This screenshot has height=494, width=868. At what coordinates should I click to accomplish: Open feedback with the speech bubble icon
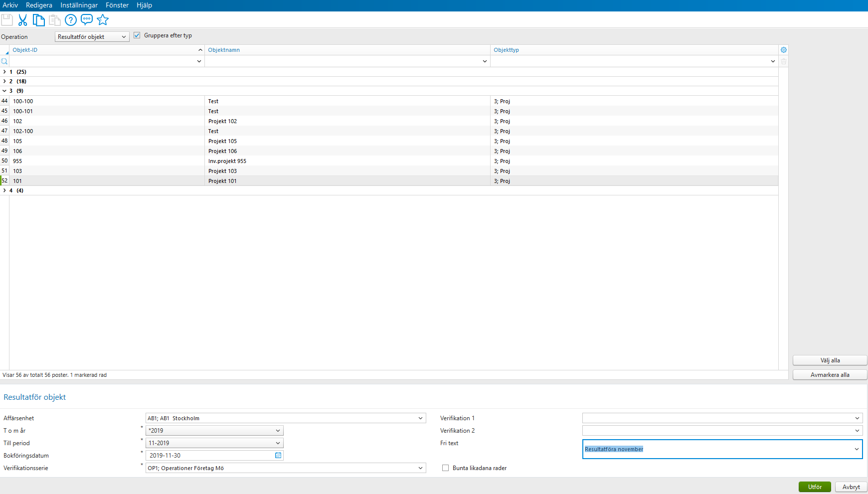(x=86, y=20)
